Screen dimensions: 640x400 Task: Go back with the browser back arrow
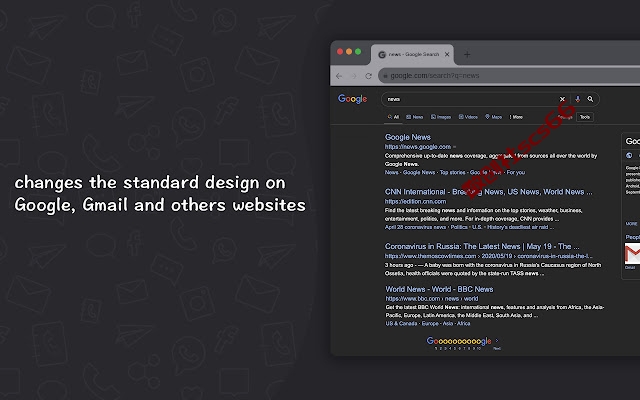[x=339, y=76]
